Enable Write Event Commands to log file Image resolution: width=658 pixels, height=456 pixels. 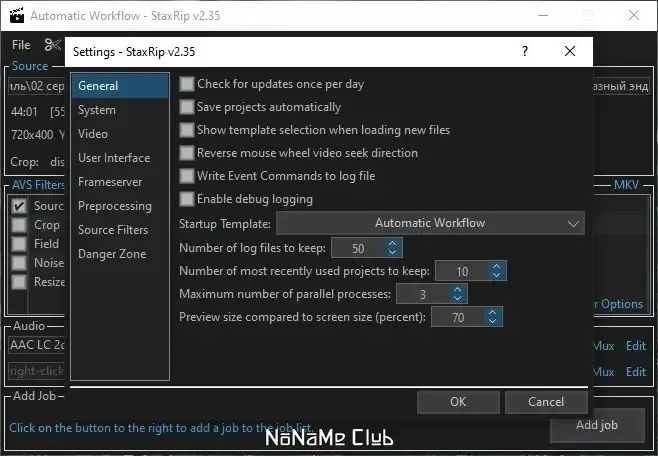(187, 176)
